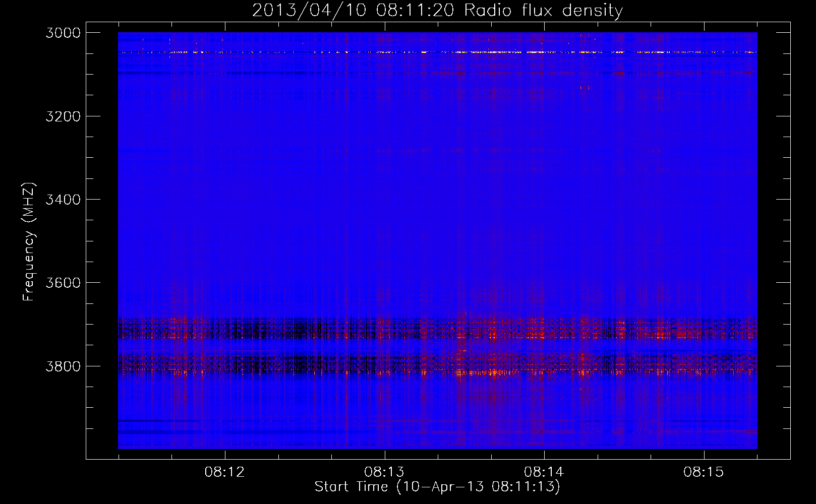Image resolution: width=816 pixels, height=504 pixels.
Task: Click the 08:15 time axis label
Action: point(704,472)
